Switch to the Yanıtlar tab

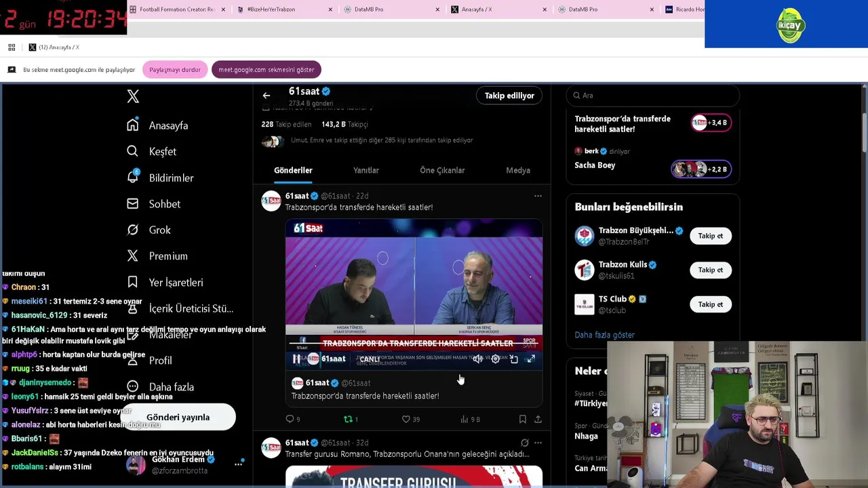click(x=366, y=170)
